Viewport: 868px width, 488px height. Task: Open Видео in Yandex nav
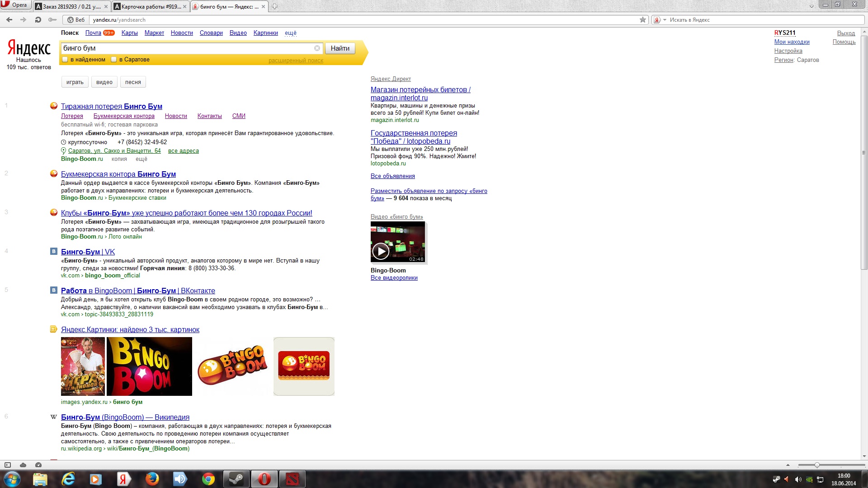coord(238,33)
